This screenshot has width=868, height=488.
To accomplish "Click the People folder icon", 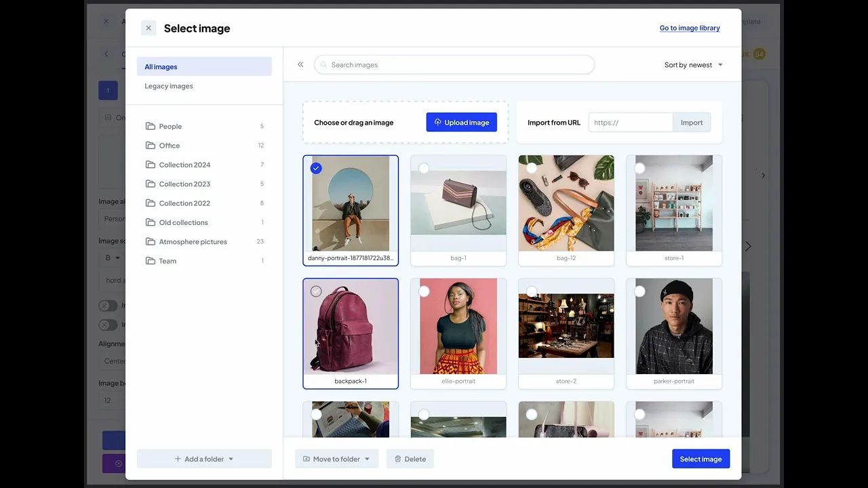I will point(151,126).
